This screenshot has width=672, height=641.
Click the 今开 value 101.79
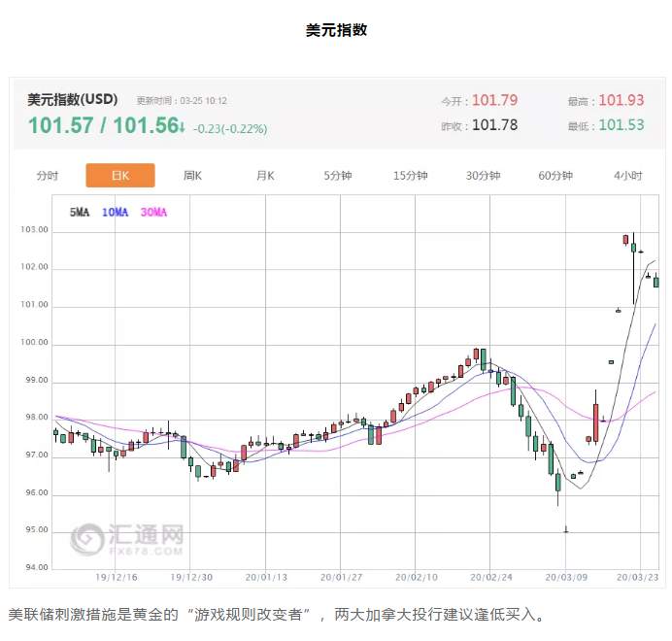tap(494, 100)
